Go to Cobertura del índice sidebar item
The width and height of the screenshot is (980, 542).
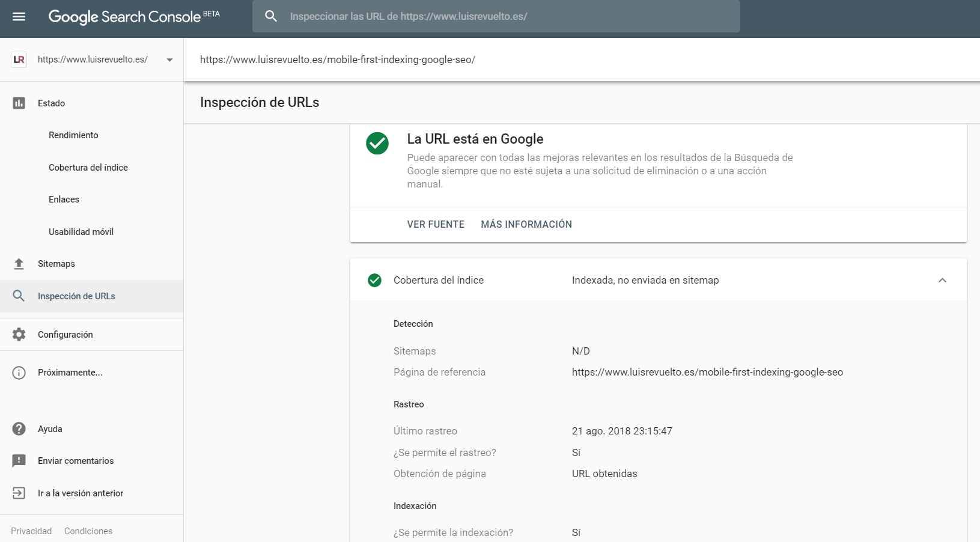(88, 168)
